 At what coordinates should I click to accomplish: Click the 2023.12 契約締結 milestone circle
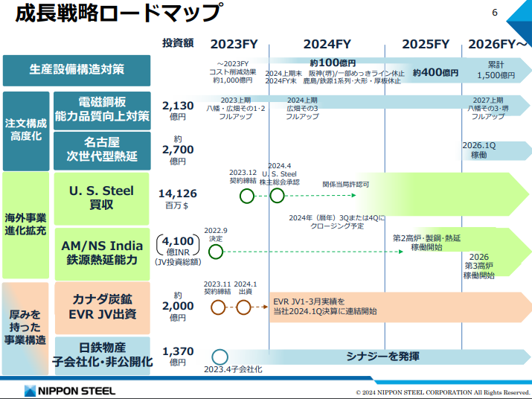247,196
